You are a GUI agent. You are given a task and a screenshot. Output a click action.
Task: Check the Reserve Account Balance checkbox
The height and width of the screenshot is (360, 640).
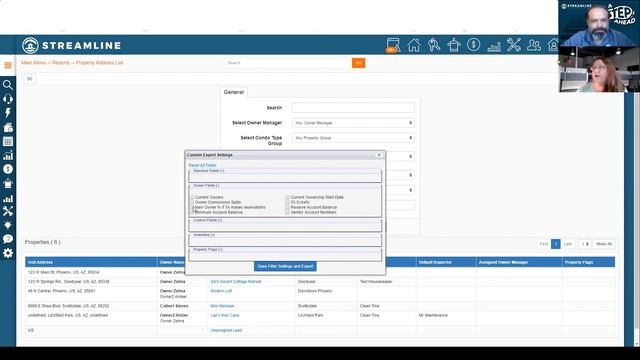tap(287, 207)
